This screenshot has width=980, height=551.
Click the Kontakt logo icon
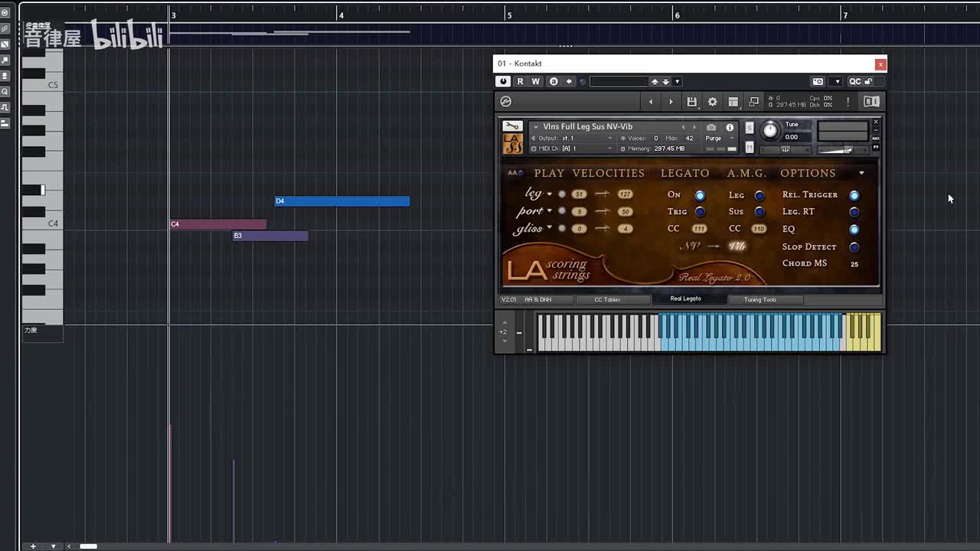505,102
